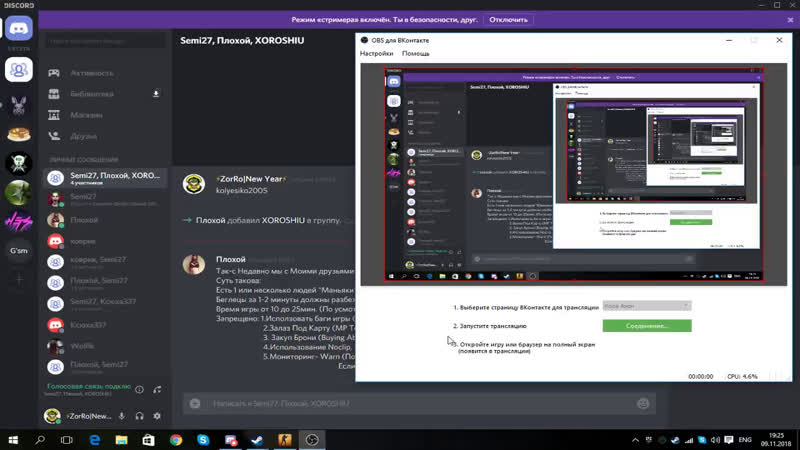Click the download icon beside Библиотека
The image size is (800, 450).
coord(156,94)
